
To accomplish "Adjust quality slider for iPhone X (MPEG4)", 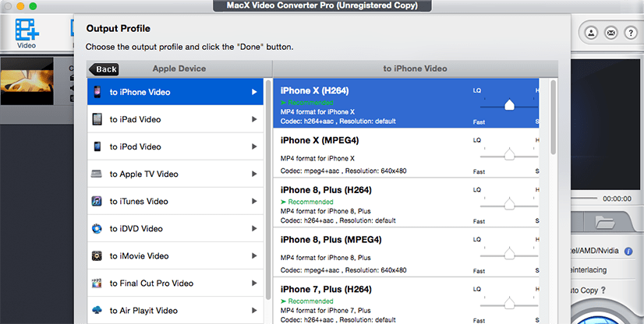I will (x=509, y=155).
